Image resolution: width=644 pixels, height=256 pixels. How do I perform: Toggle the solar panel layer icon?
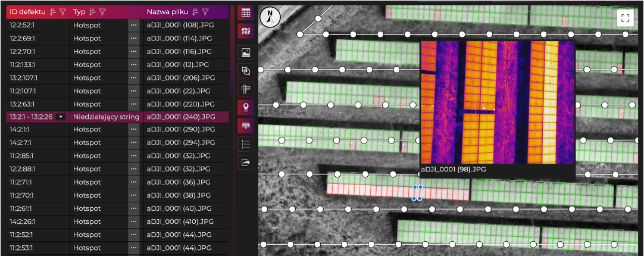[246, 126]
